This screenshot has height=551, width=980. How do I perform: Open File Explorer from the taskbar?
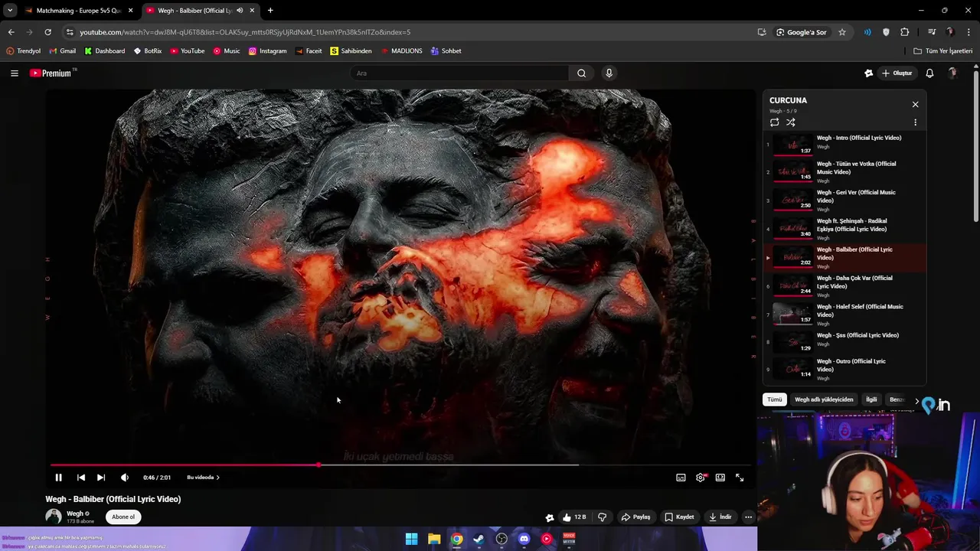pos(434,539)
